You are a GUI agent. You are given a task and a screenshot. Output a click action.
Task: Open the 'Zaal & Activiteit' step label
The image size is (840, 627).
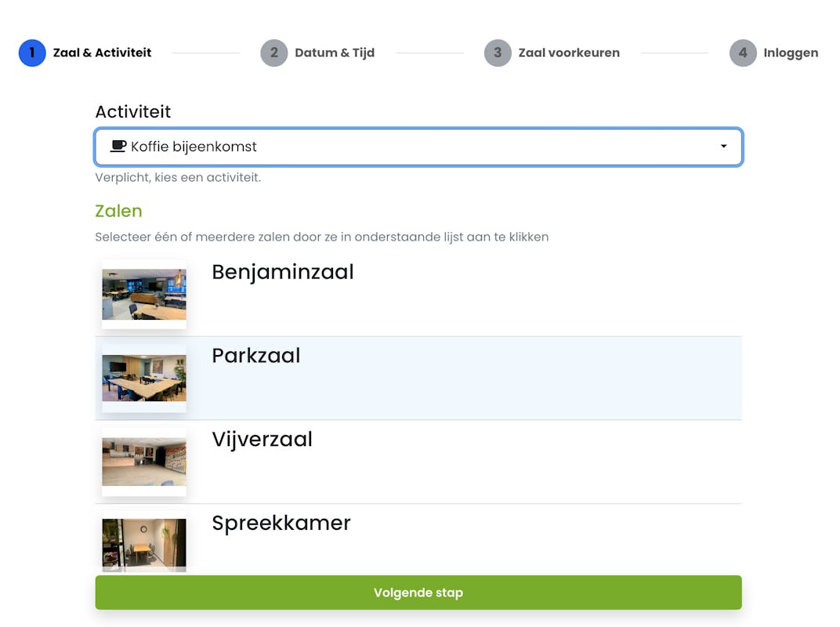[x=102, y=53]
